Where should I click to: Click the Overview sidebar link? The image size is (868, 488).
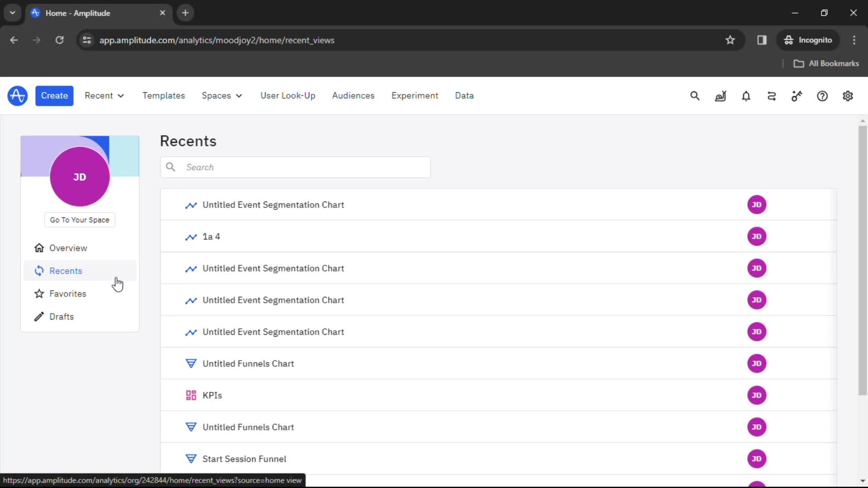[69, 247]
